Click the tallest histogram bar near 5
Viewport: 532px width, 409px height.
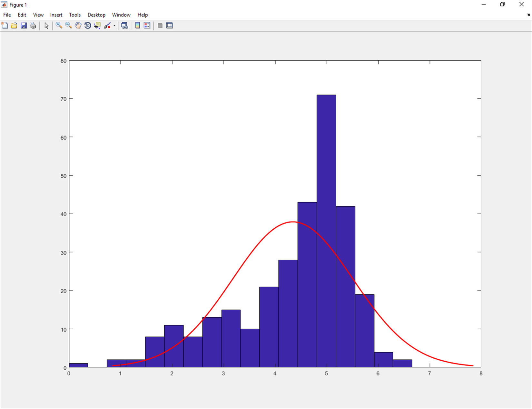point(326,231)
